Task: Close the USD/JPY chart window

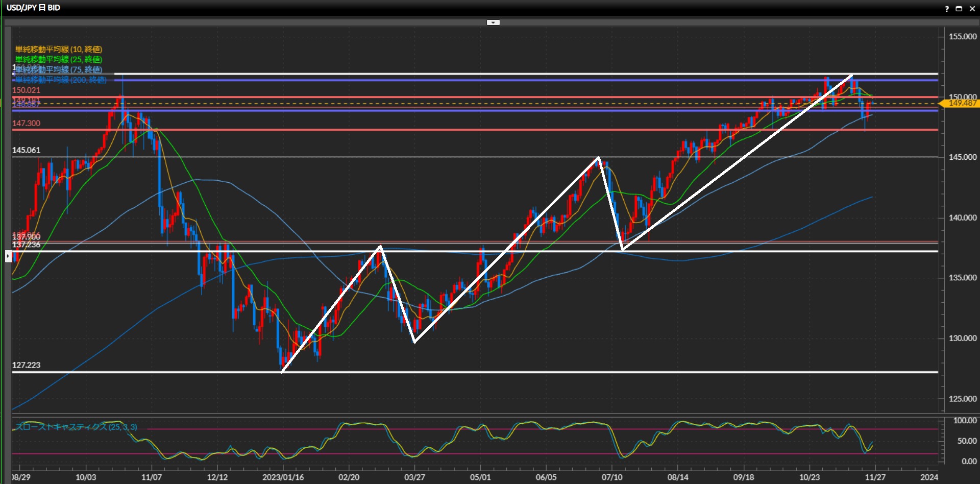Action: click(x=972, y=9)
